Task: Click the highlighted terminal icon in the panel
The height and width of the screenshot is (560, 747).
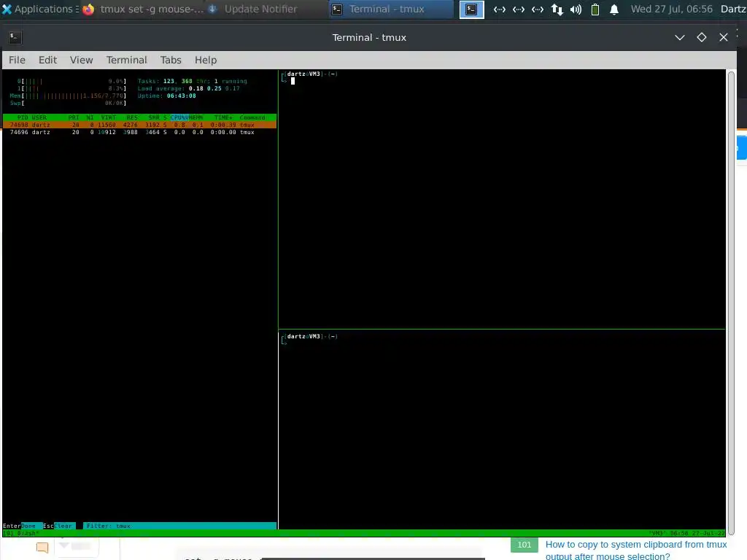Action: (x=472, y=9)
